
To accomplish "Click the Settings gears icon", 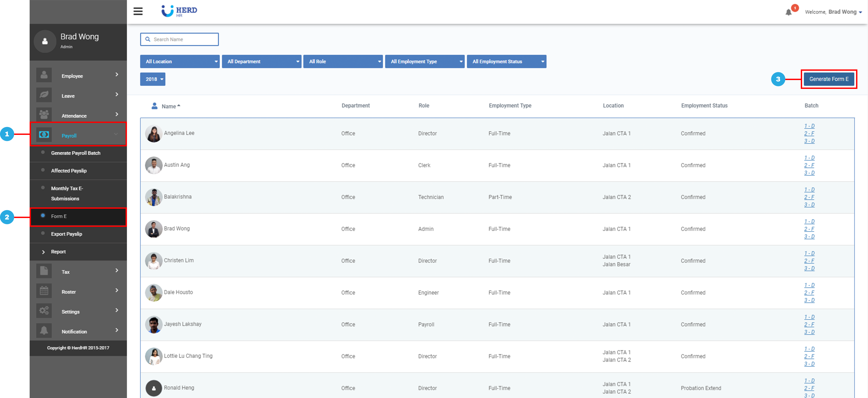I will click(44, 311).
